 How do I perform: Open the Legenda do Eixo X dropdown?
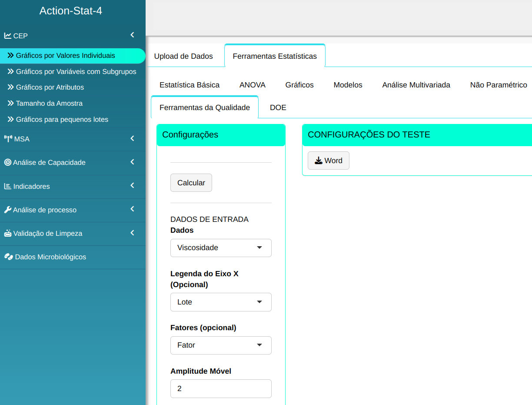(221, 302)
